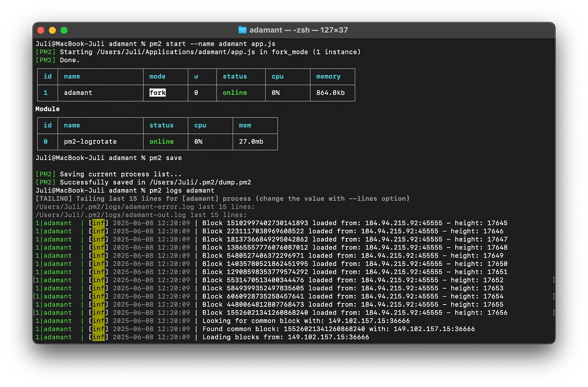Click the 'mode' column header in the process table
The image size is (588, 387).
tap(157, 76)
